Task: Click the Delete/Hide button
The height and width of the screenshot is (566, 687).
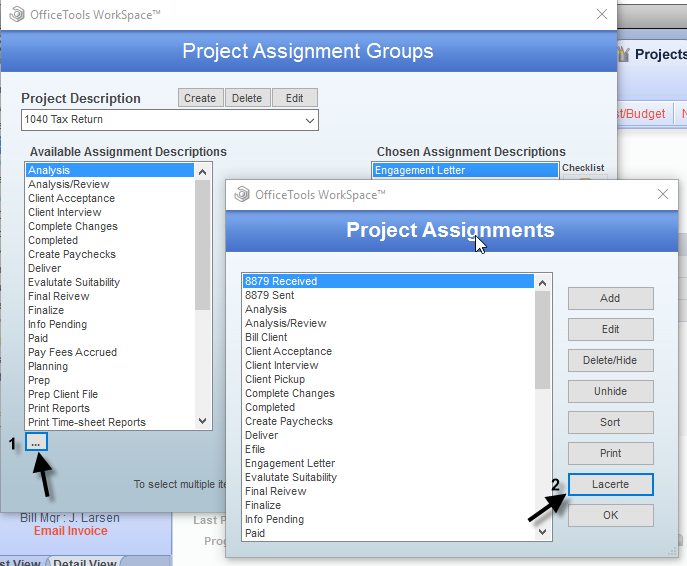Action: coord(610,360)
